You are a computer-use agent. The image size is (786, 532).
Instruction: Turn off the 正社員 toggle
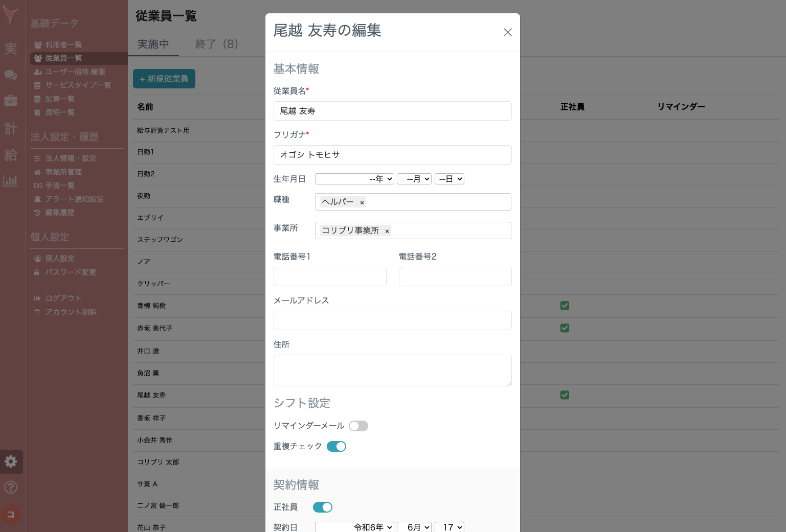[323, 507]
